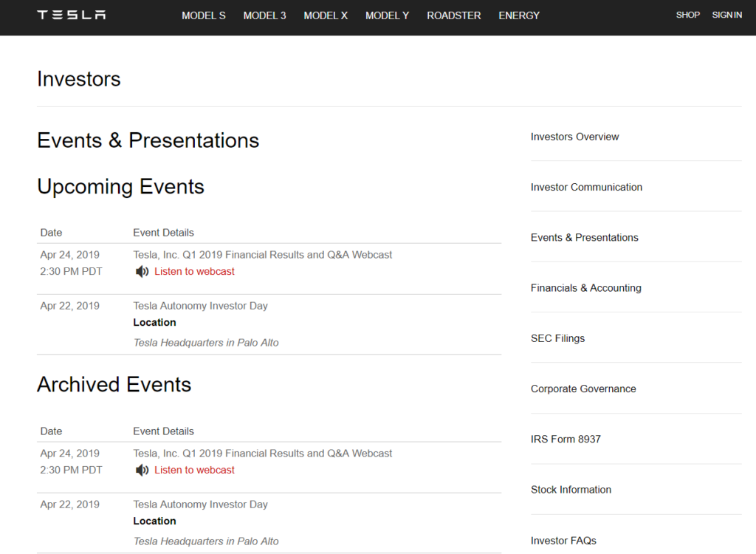Open the Roadster menu item
The width and height of the screenshot is (756, 554).
click(453, 16)
